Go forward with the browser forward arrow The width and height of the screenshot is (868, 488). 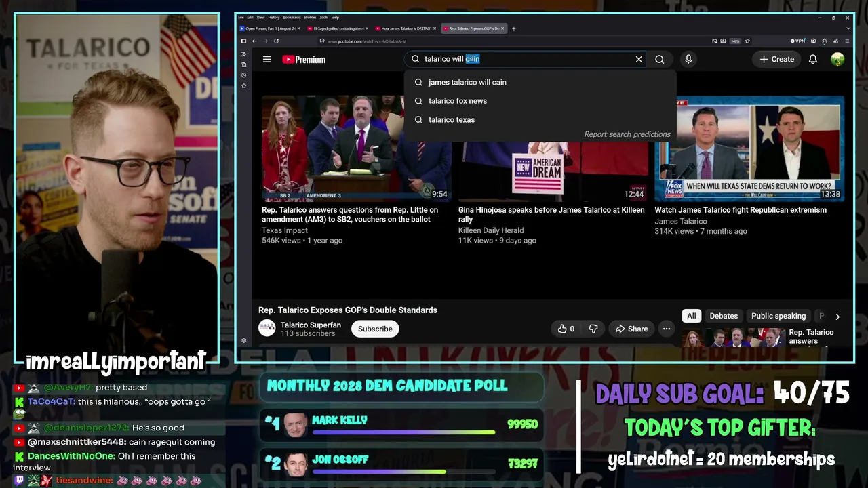pyautogui.click(x=266, y=41)
